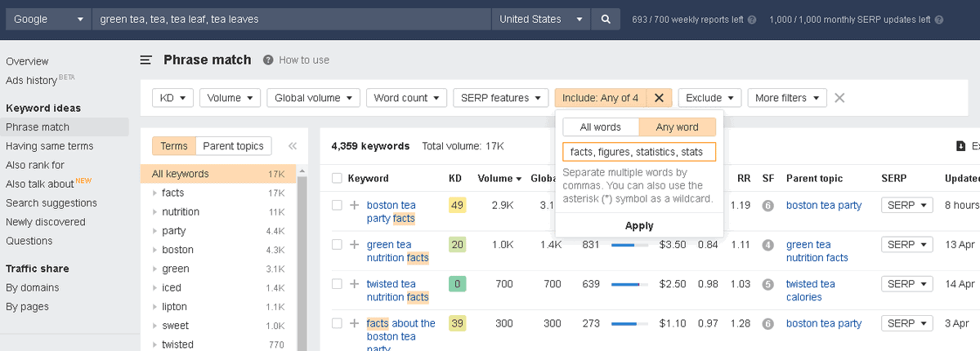Click SF badge 6 in facts about boston row
Screen dimensions: 980x351
(x=768, y=323)
